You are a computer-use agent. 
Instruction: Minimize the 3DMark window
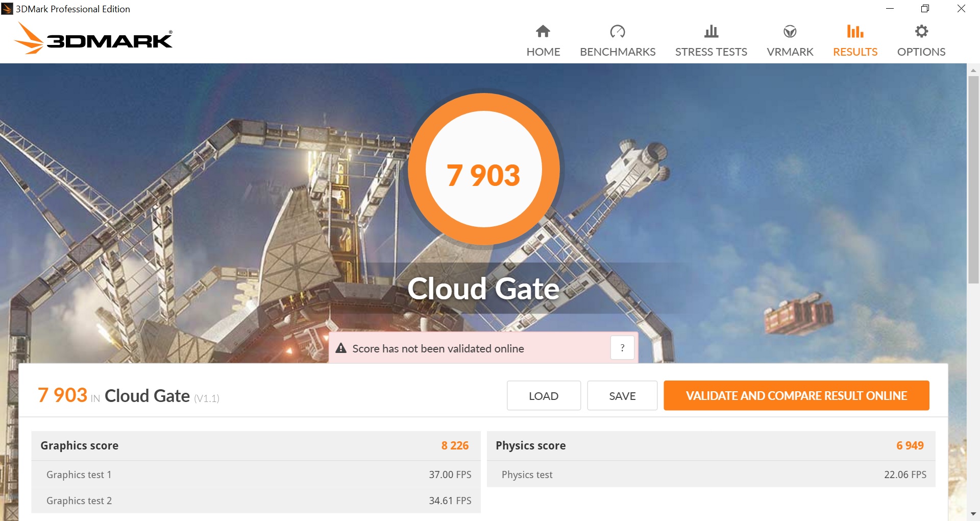pos(890,9)
